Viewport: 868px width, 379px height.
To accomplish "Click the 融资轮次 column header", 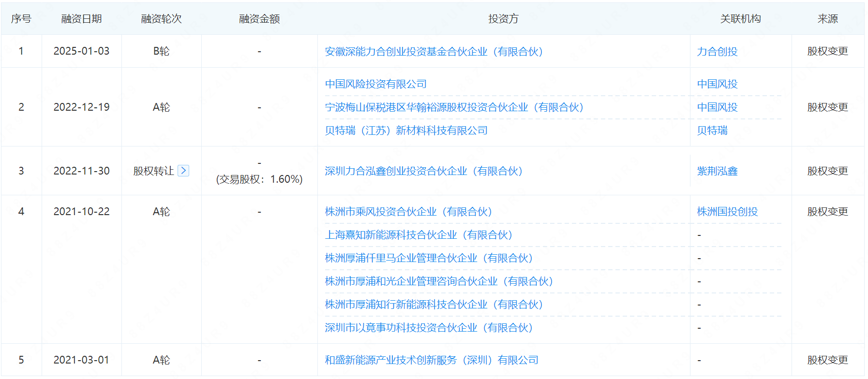I will click(x=161, y=19).
